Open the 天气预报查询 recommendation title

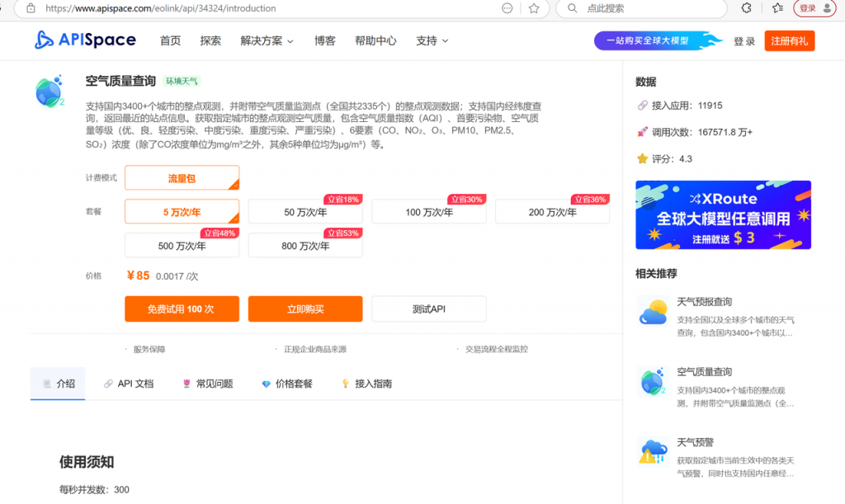click(705, 302)
